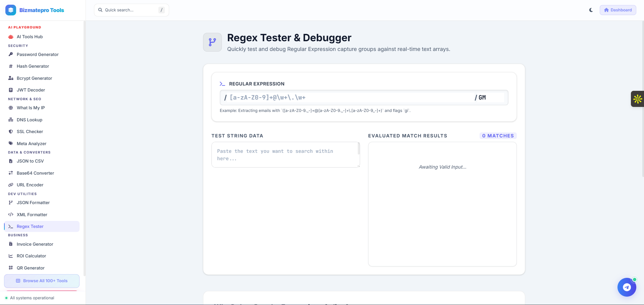Click the Base64 Converter arrows icon
Screen dimensions: 644x305
click(x=11, y=173)
